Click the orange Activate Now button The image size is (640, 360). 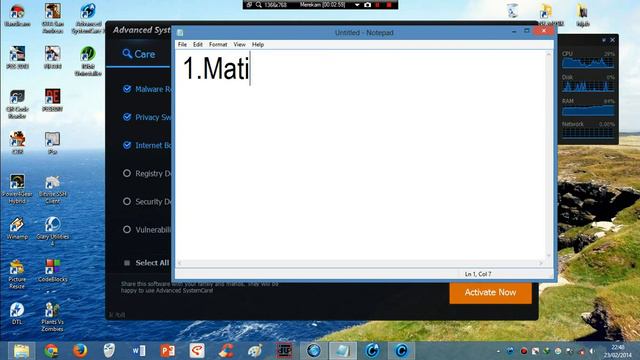coord(490,293)
